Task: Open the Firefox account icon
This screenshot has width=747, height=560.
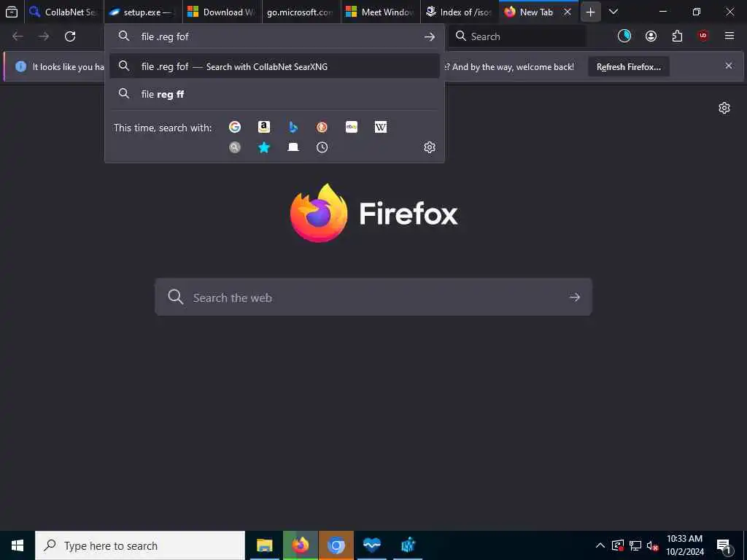Action: pyautogui.click(x=651, y=36)
